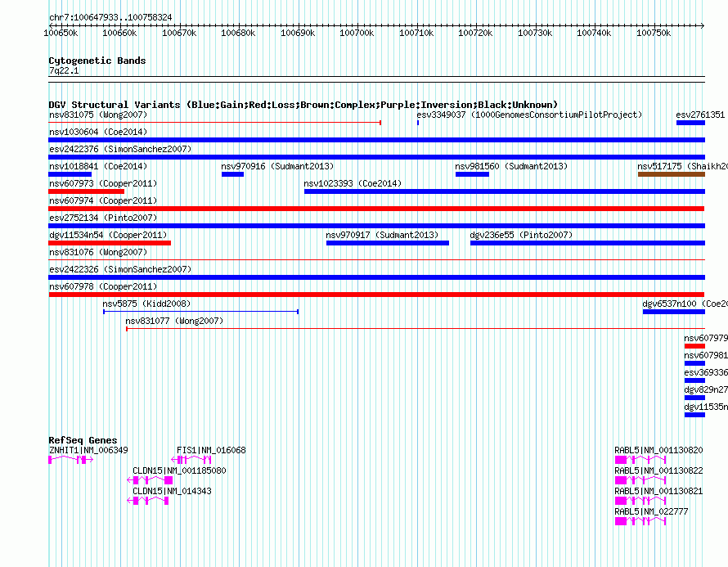Open the nsv1023393 (Coe2014) label

(353, 183)
